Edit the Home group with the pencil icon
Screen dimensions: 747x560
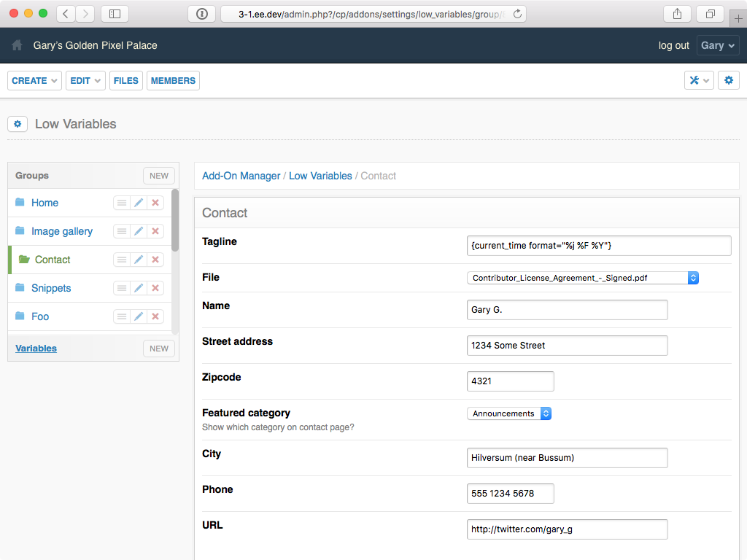139,203
